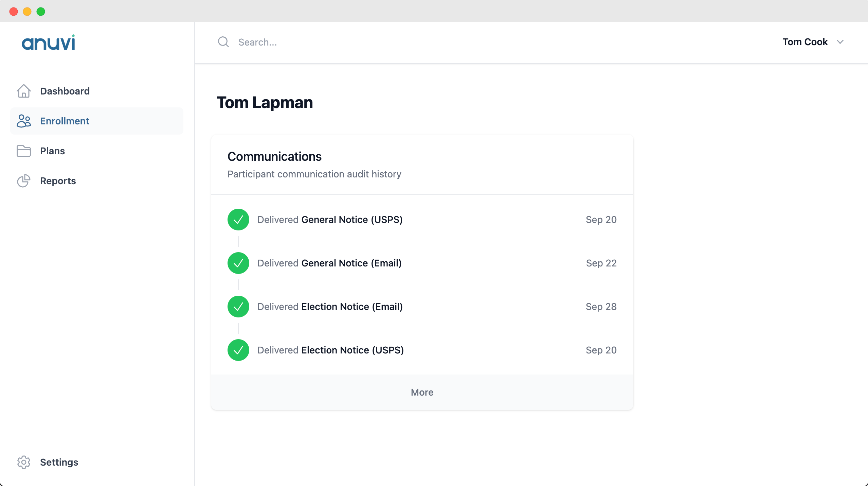This screenshot has height=486, width=868.
Task: Open the Reports section
Action: click(58, 181)
